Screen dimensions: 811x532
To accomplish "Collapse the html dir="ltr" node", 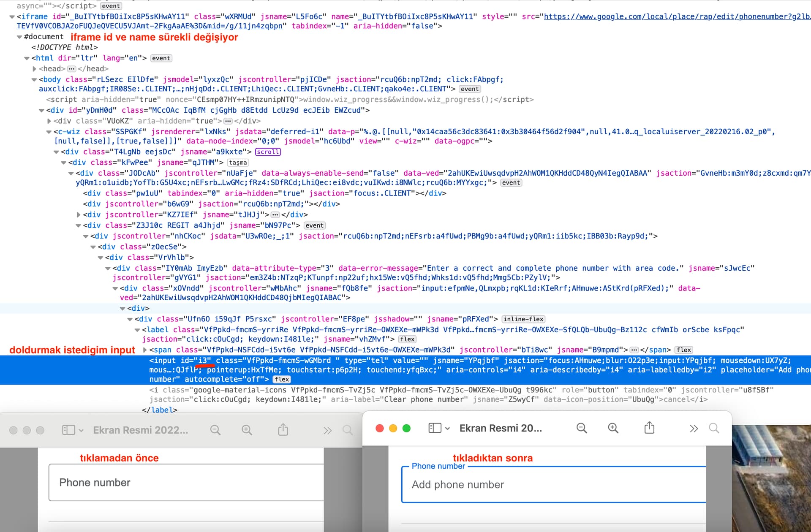I will coord(27,58).
